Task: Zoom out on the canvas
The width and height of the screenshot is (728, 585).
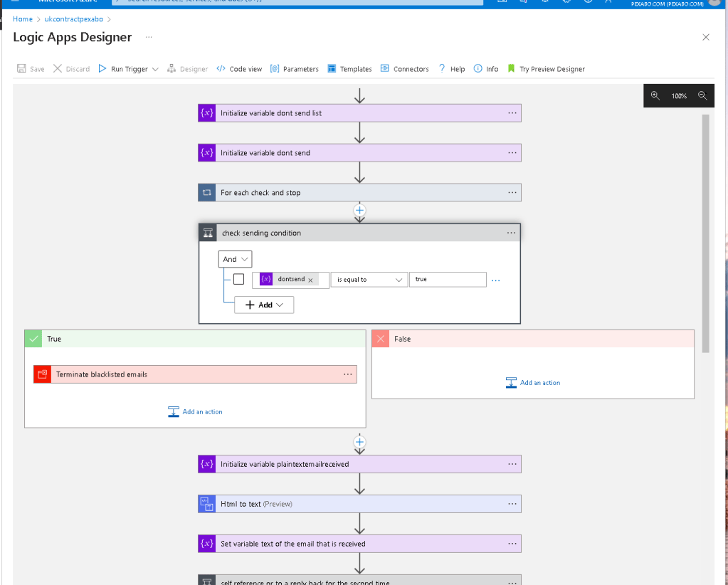Action: [x=702, y=95]
